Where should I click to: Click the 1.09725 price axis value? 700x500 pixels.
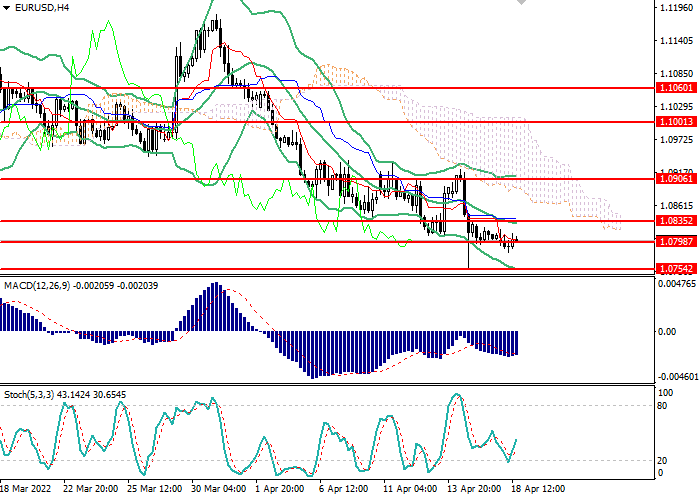pyautogui.click(x=676, y=140)
